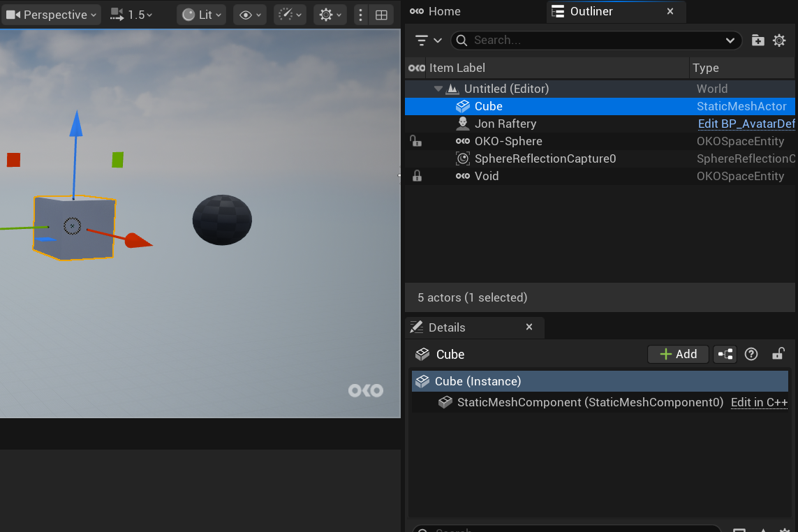Screen dimensions: 798x532
Task: Switch to the Outliner tab
Action: tap(591, 11)
